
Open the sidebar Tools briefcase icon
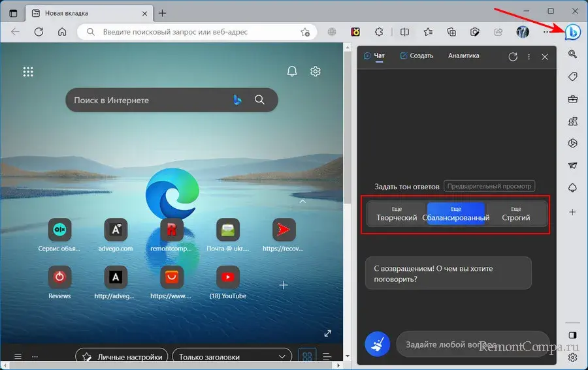click(572, 99)
